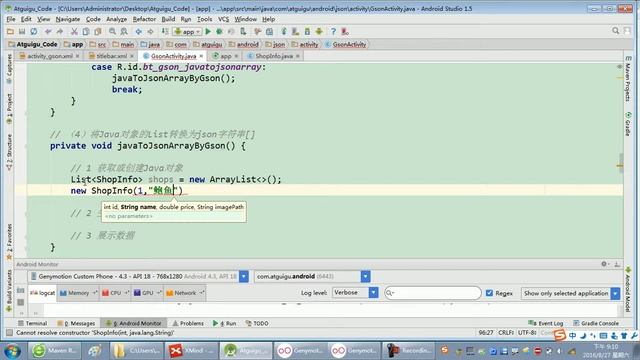Switch to the titlebar.xml editor tab
This screenshot has width=640, height=360.
[111, 56]
